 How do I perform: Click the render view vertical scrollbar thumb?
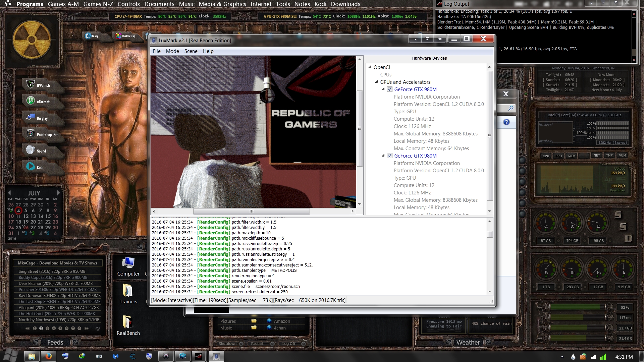360,128
